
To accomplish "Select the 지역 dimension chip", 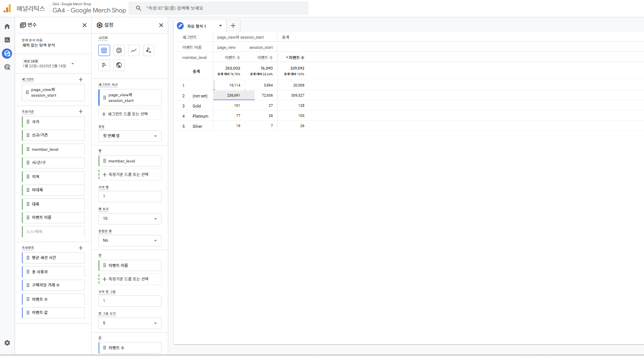I will tap(53, 177).
